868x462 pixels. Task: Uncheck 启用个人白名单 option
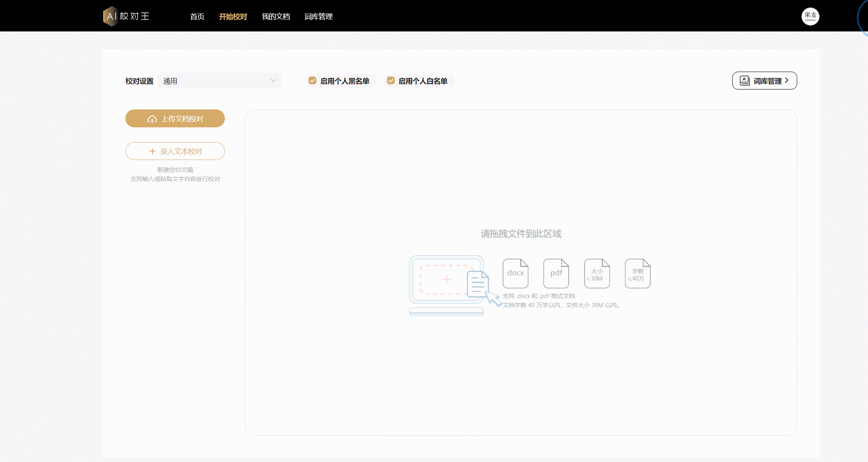(x=391, y=81)
